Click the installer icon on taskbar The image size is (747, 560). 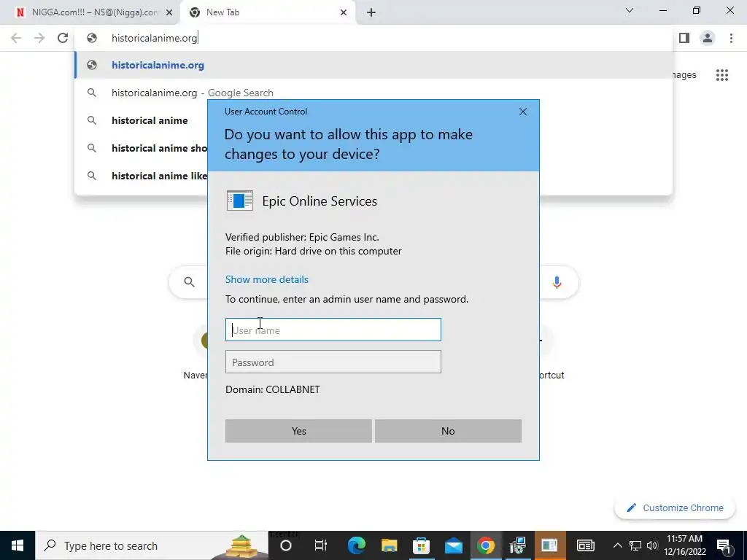point(517,545)
